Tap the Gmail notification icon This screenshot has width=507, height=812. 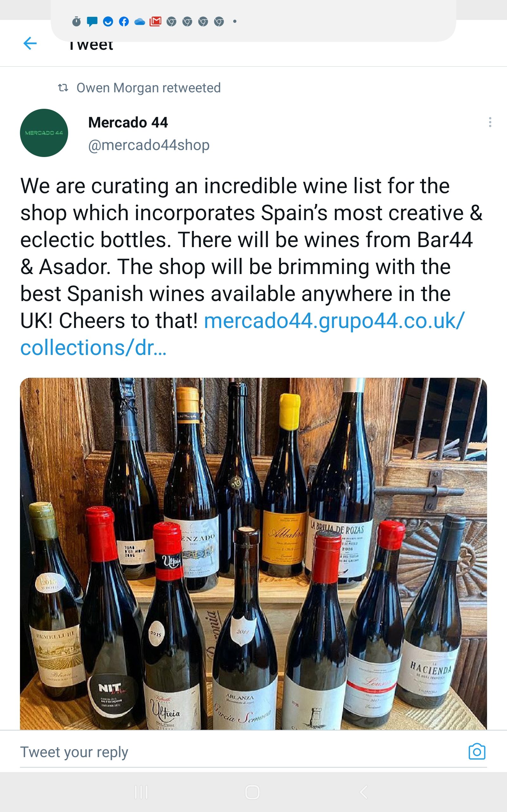click(155, 22)
